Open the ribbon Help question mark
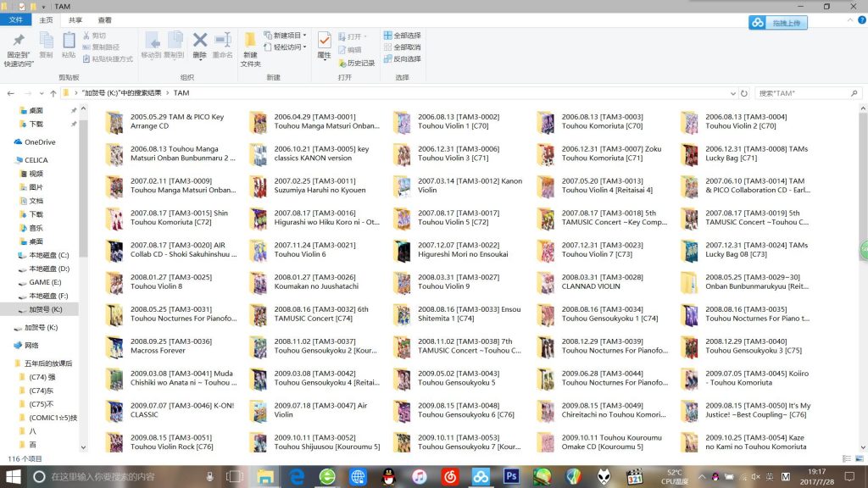 861,20
